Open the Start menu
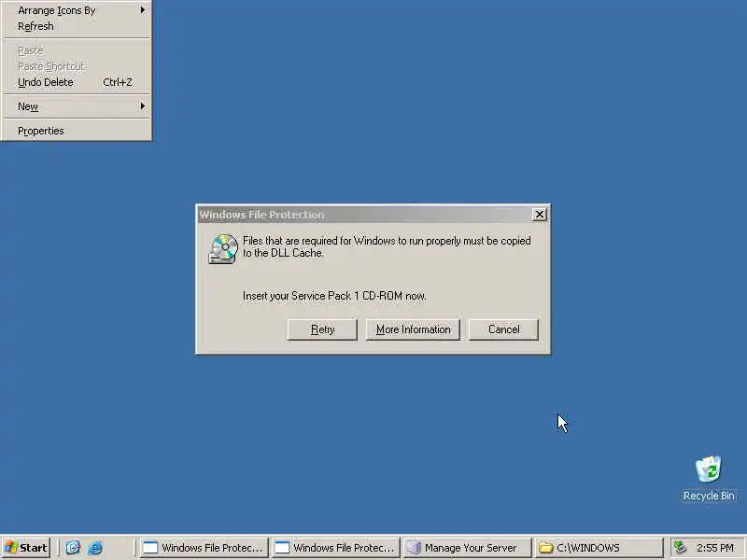Image resolution: width=747 pixels, height=560 pixels. tap(27, 548)
